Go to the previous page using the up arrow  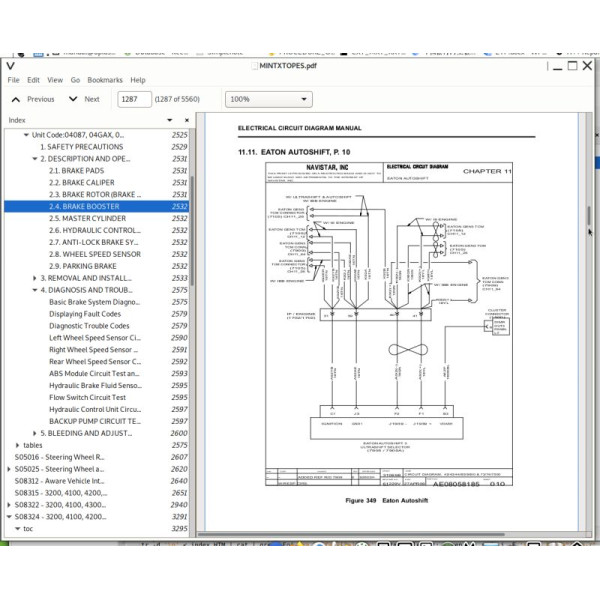[x=17, y=99]
